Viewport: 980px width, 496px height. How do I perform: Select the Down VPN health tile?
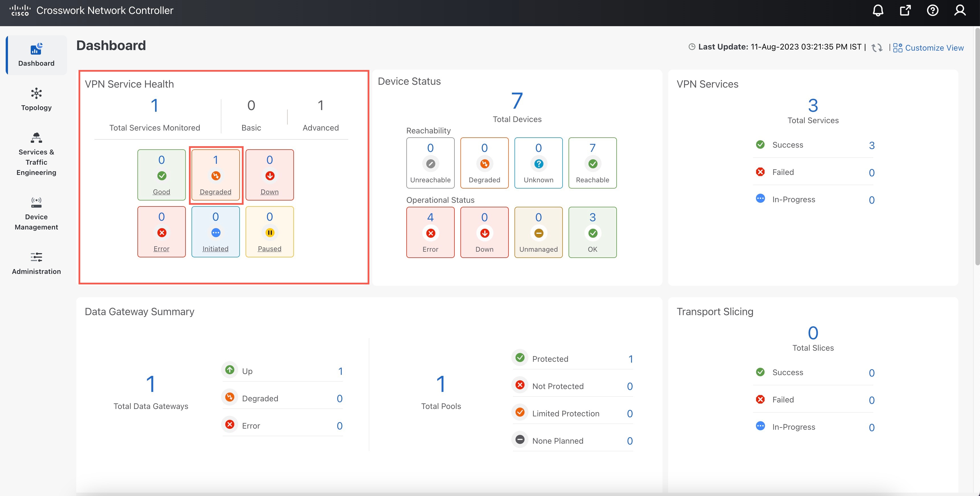(x=270, y=175)
